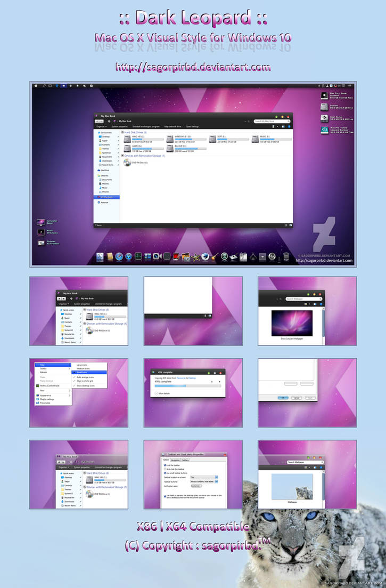The image size is (386, 588).
Task: Open the Taskbar buttons combo box
Action: [x=204, y=482]
